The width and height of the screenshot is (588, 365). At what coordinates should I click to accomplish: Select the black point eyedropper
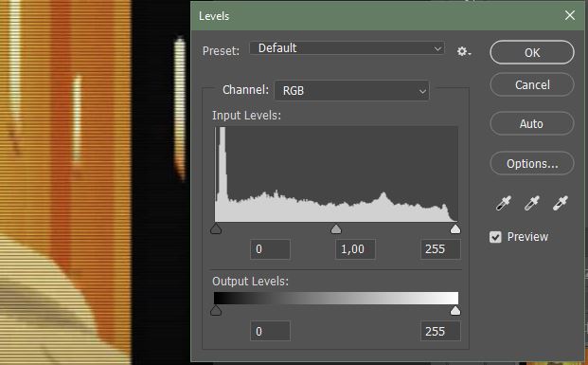click(503, 203)
